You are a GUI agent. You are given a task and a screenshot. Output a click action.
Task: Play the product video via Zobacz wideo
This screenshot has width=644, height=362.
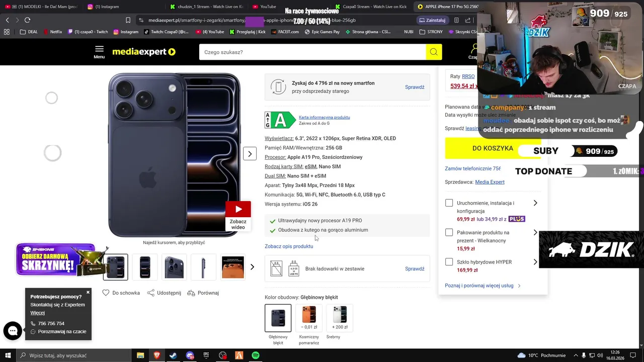click(x=238, y=216)
